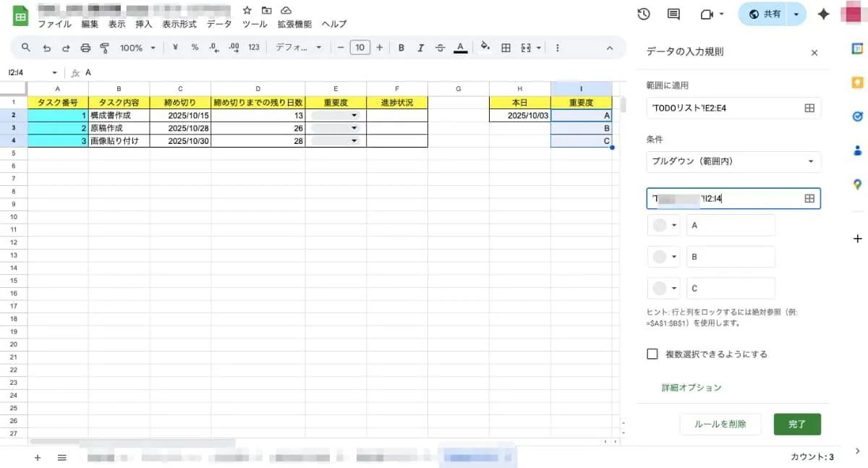Open the borders tool

point(505,47)
